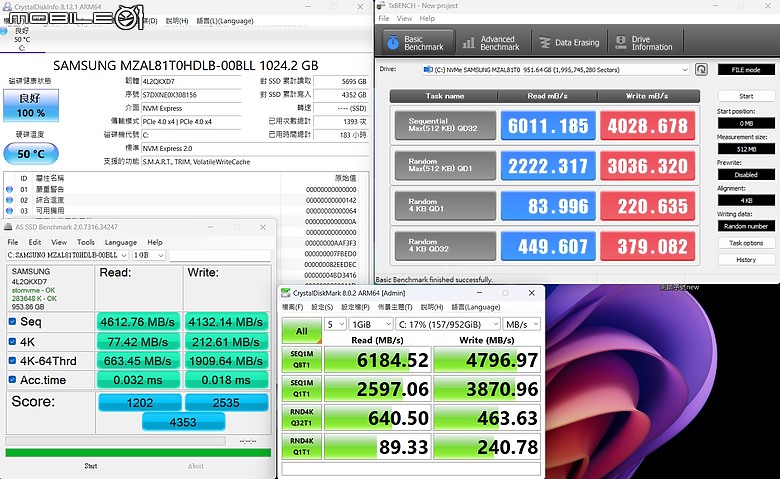The image size is (780, 479).
Task: Click the drive icon in TxBENCH drive selector
Action: [x=428, y=69]
